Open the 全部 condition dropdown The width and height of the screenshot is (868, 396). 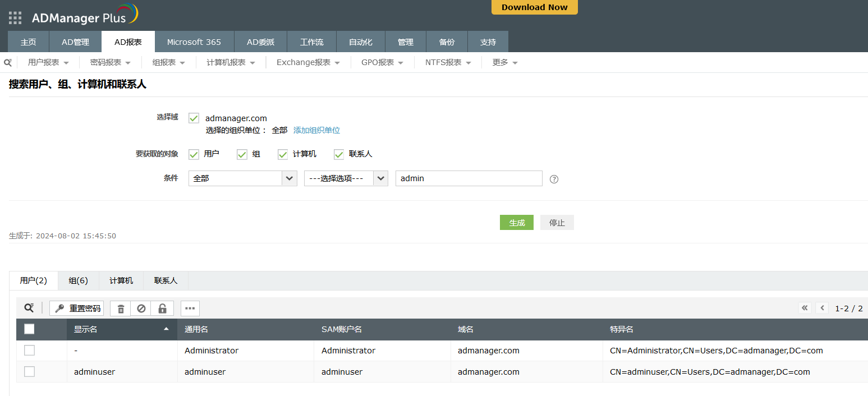coord(242,178)
